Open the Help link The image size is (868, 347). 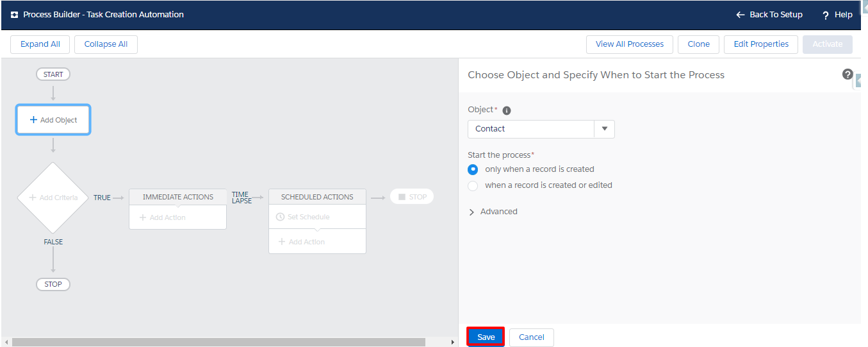pyautogui.click(x=837, y=15)
